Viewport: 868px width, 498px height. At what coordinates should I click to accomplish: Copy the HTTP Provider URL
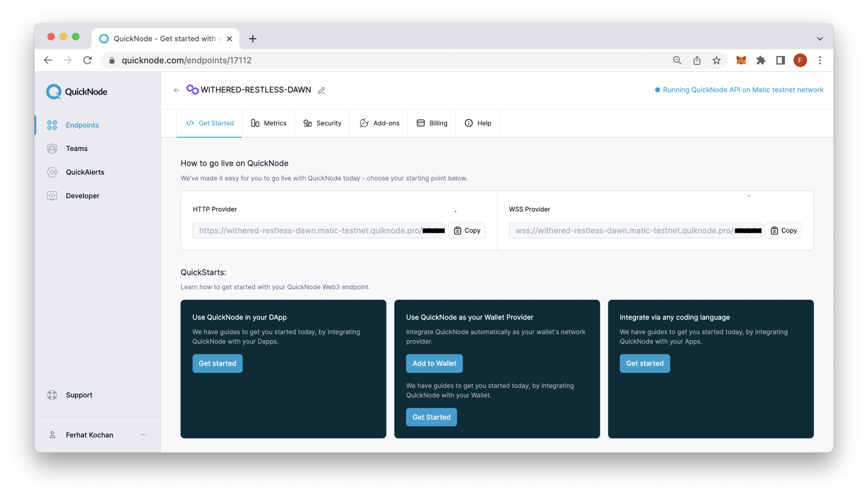467,230
